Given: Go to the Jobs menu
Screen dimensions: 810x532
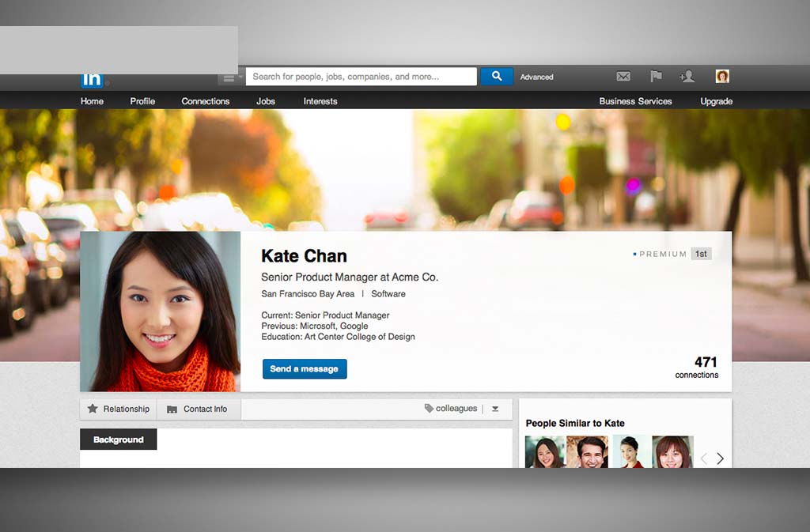Looking at the screenshot, I should (x=266, y=101).
